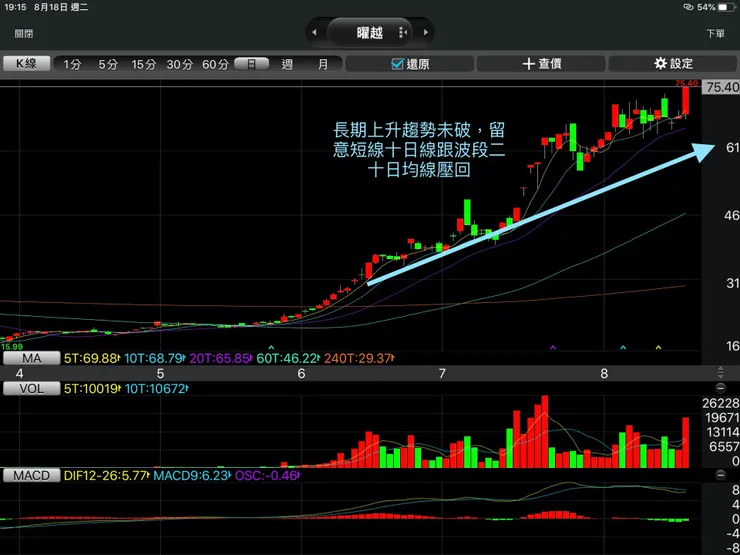Toggle the 還原 checkbox
The height and width of the screenshot is (555, 740).
click(410, 64)
